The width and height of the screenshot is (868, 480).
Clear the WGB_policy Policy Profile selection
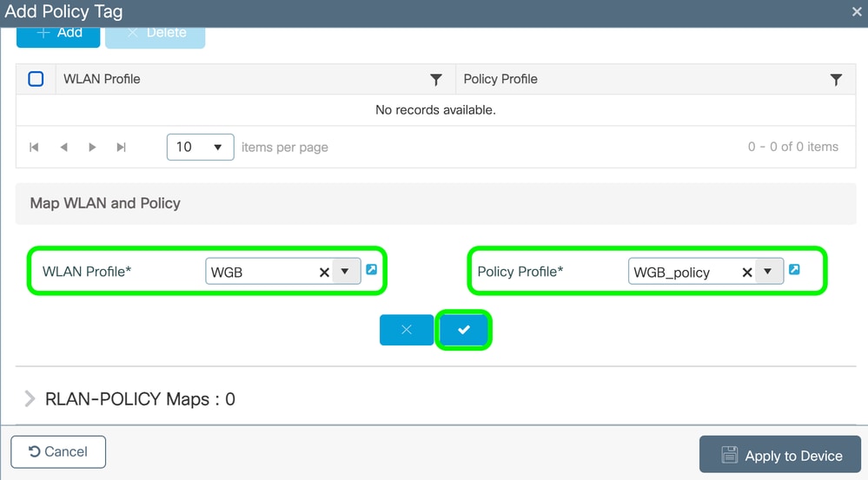pyautogui.click(x=746, y=272)
